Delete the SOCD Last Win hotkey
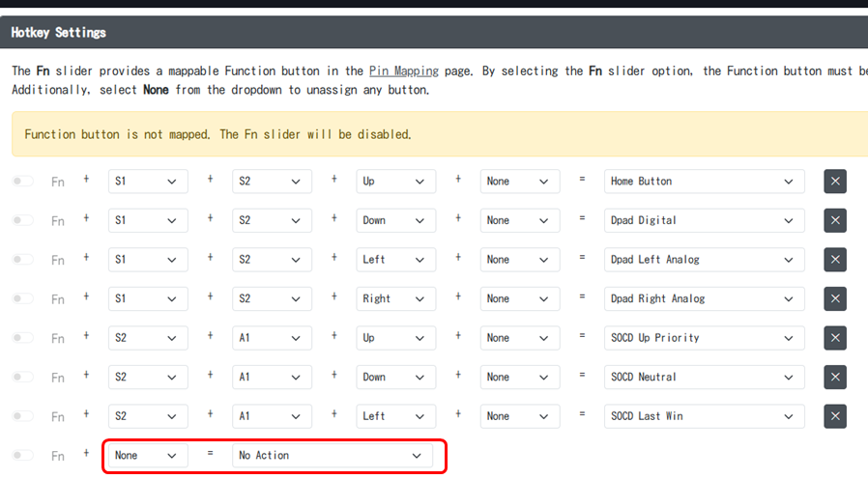The image size is (868, 479). point(835,416)
